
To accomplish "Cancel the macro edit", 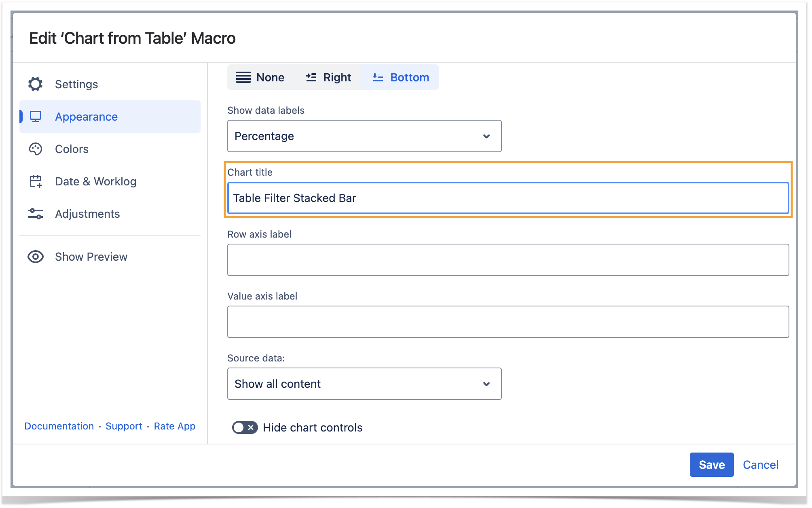I will (x=760, y=465).
